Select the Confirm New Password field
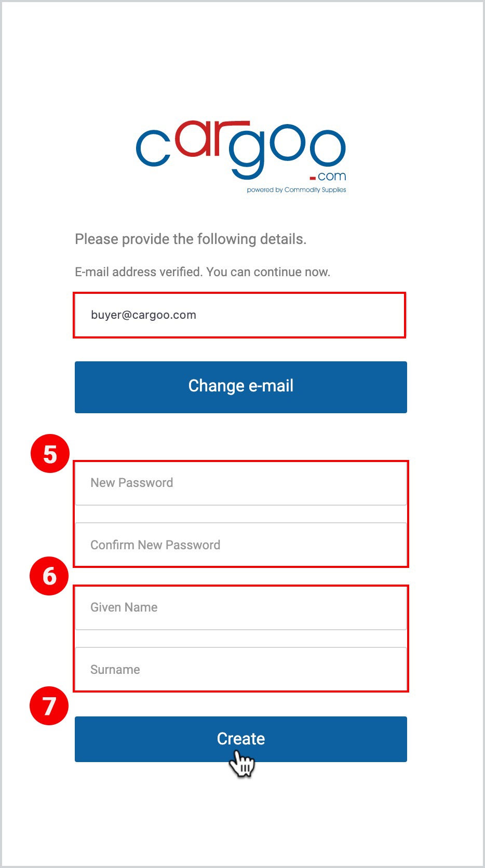 (x=241, y=545)
